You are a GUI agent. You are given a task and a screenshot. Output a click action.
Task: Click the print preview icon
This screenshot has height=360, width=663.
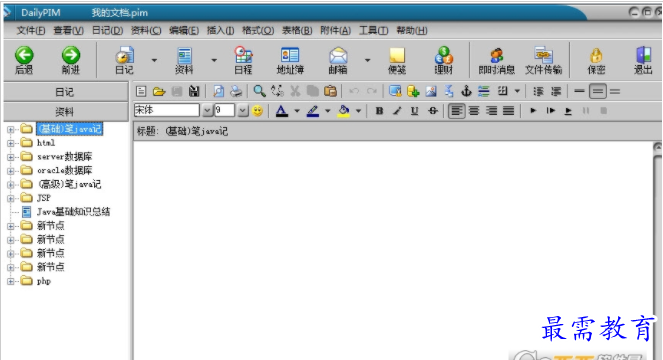tap(218, 91)
